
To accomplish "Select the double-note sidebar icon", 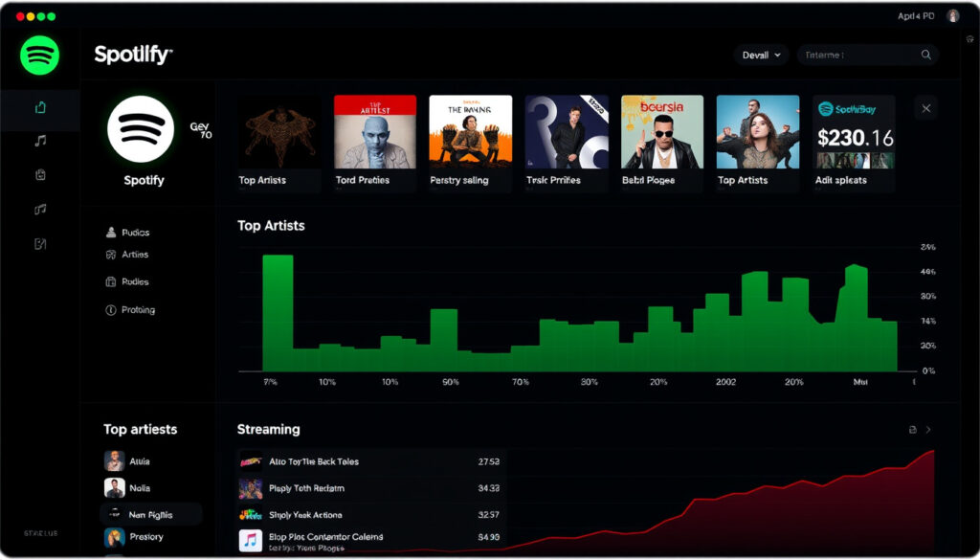I will tap(40, 210).
